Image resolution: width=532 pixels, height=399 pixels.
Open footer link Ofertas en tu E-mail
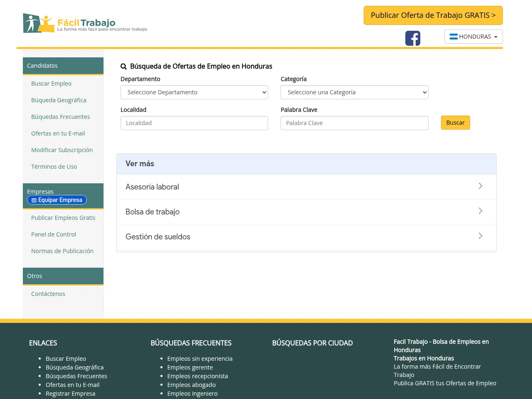pos(73,385)
